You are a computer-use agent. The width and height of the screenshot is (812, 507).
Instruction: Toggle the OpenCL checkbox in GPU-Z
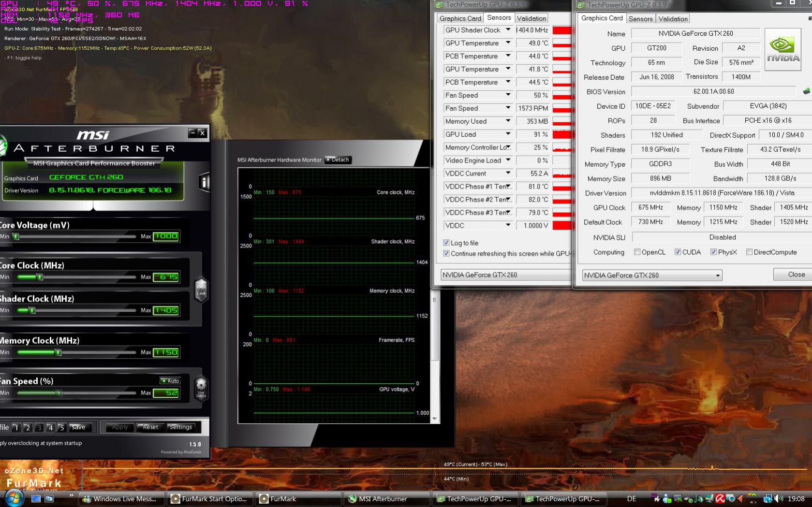pyautogui.click(x=637, y=252)
